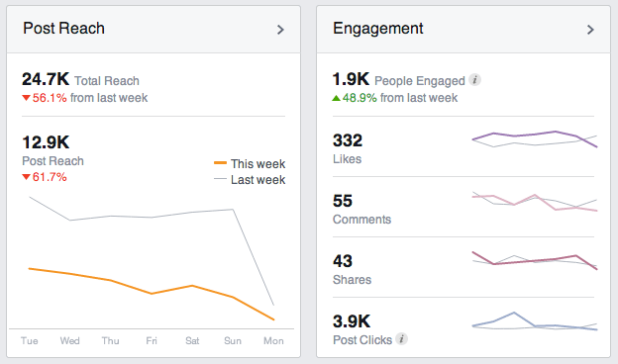
Task: Click the red down arrow by 61.7%
Action: 26,177
